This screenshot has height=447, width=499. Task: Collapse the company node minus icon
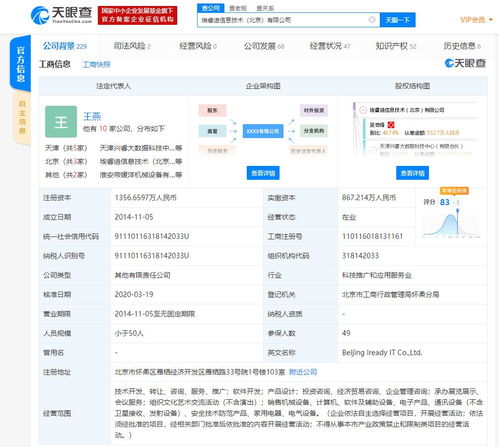[363, 110]
